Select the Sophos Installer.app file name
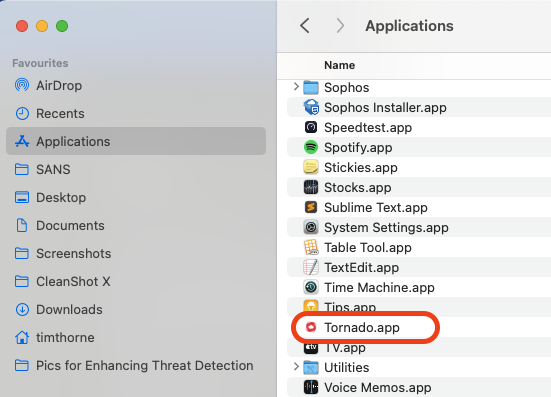This screenshot has height=397, width=551. tap(385, 108)
